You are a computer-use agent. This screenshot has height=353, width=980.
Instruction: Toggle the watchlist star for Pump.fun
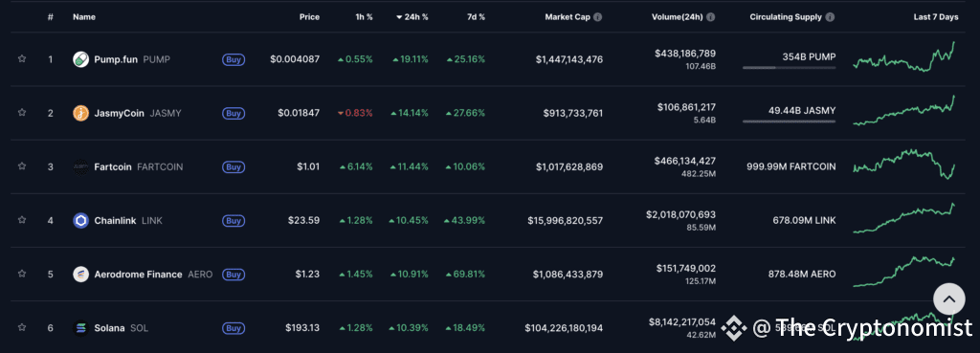(22, 58)
